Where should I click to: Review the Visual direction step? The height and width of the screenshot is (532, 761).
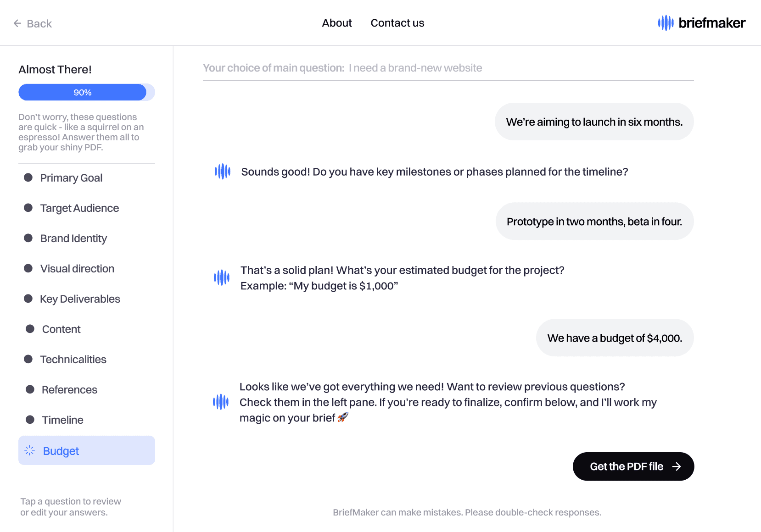click(x=77, y=269)
